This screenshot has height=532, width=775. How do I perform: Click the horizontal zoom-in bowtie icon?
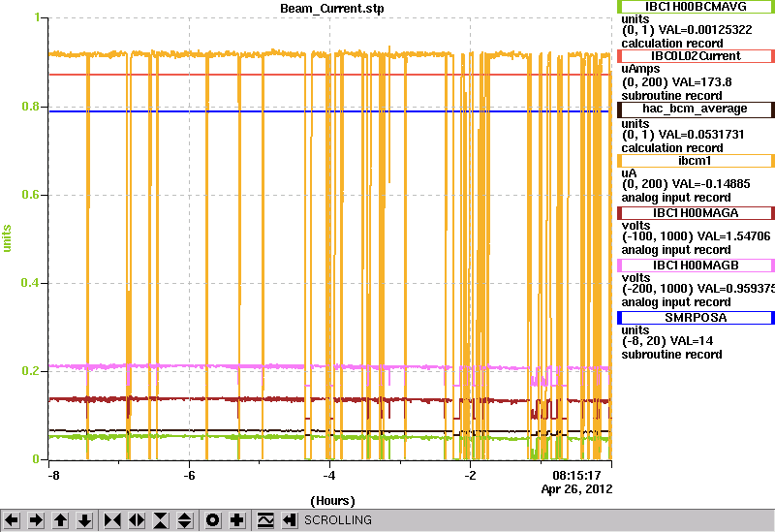[112, 520]
